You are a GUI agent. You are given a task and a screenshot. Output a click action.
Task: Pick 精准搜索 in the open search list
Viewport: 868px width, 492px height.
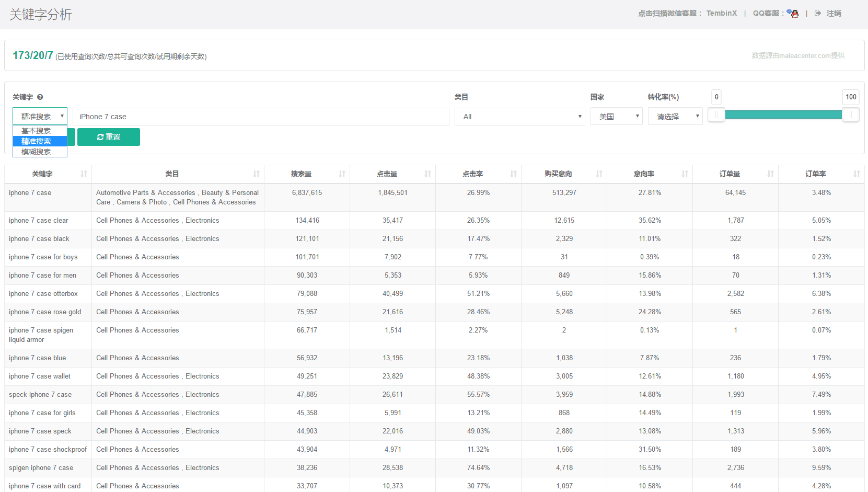pos(37,141)
